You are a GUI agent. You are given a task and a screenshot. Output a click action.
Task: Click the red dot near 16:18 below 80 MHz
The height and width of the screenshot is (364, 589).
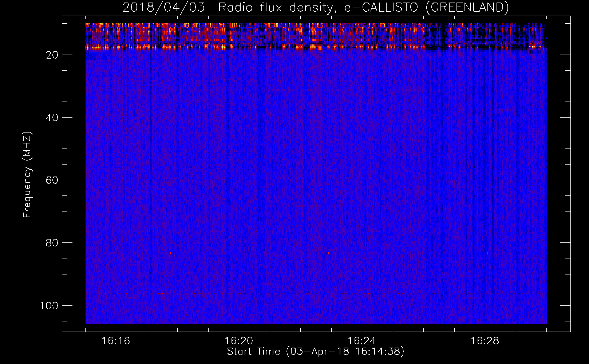[170, 253]
